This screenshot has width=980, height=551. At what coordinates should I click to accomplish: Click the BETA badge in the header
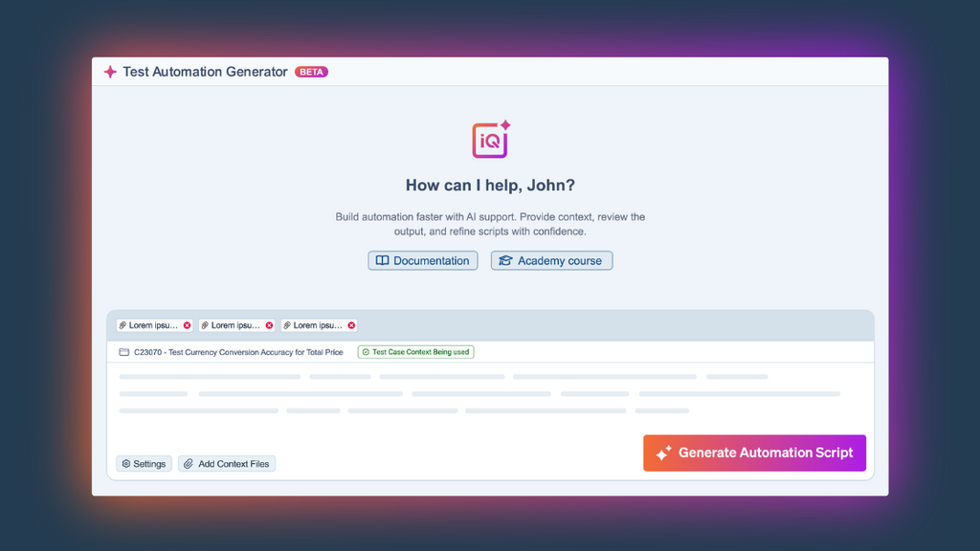(x=311, y=71)
